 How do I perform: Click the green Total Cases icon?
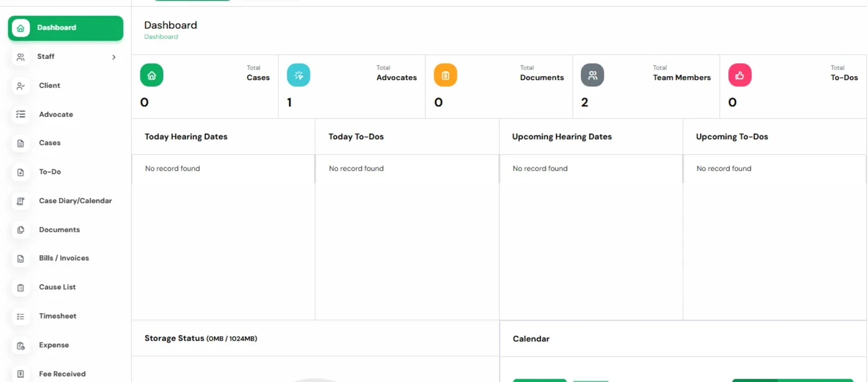[151, 75]
